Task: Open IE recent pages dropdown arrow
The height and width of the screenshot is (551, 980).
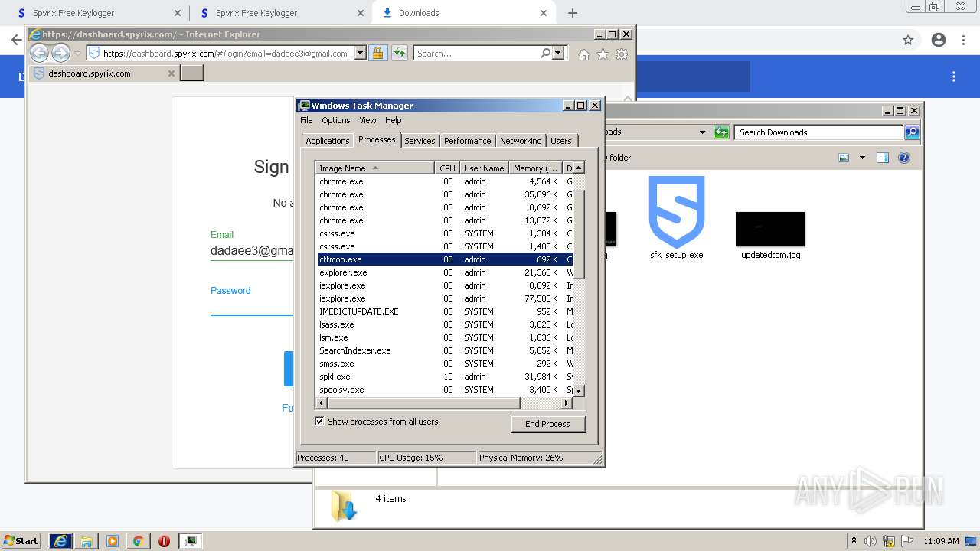Action: pos(77,54)
